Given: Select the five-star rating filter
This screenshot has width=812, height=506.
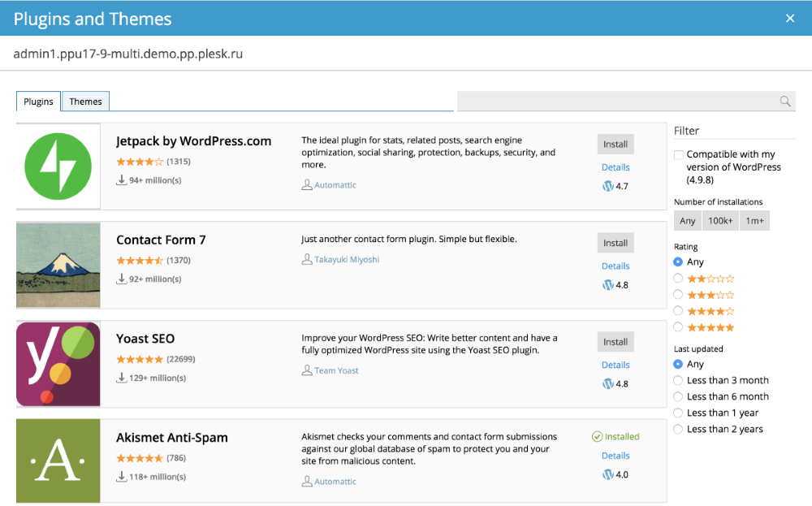Looking at the screenshot, I should tap(678, 327).
